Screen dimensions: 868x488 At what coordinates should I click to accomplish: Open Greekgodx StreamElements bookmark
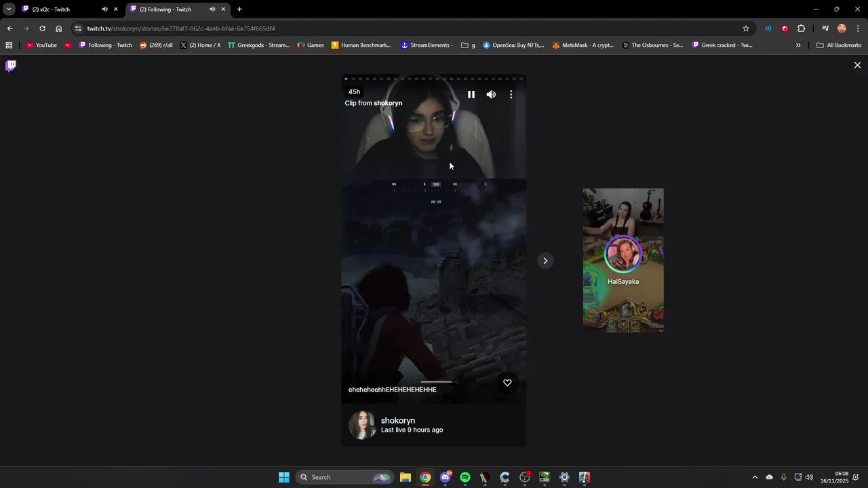[258, 45]
